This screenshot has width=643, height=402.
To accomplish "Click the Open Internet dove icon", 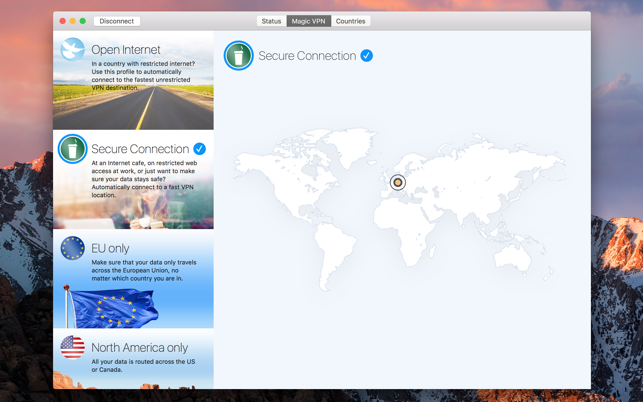I will (x=72, y=49).
